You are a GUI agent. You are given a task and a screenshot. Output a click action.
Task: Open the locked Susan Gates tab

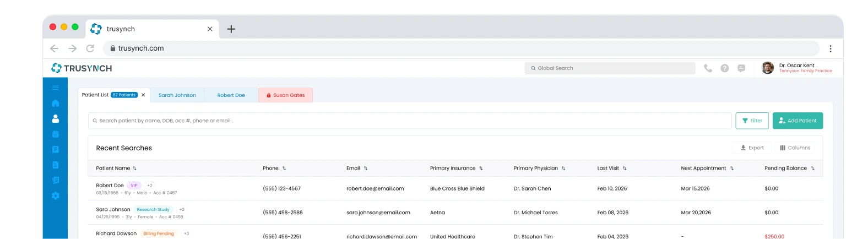[285, 95]
